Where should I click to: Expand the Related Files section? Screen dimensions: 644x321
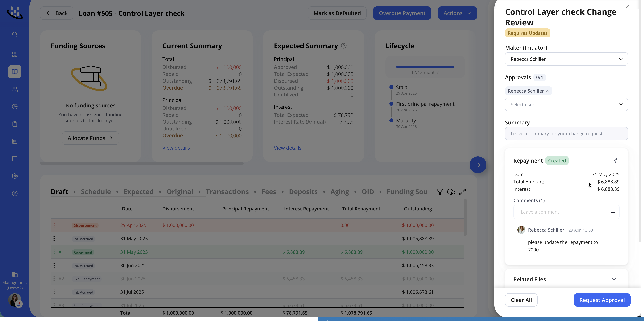pos(614,279)
